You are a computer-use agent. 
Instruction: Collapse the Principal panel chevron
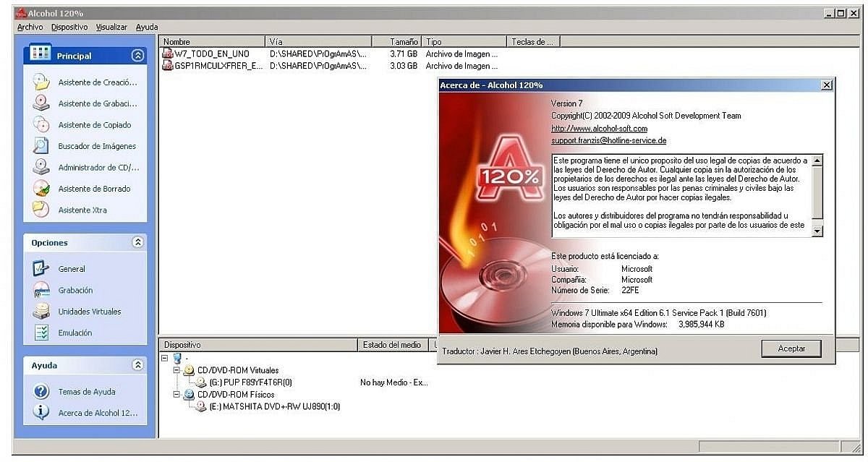pos(137,55)
